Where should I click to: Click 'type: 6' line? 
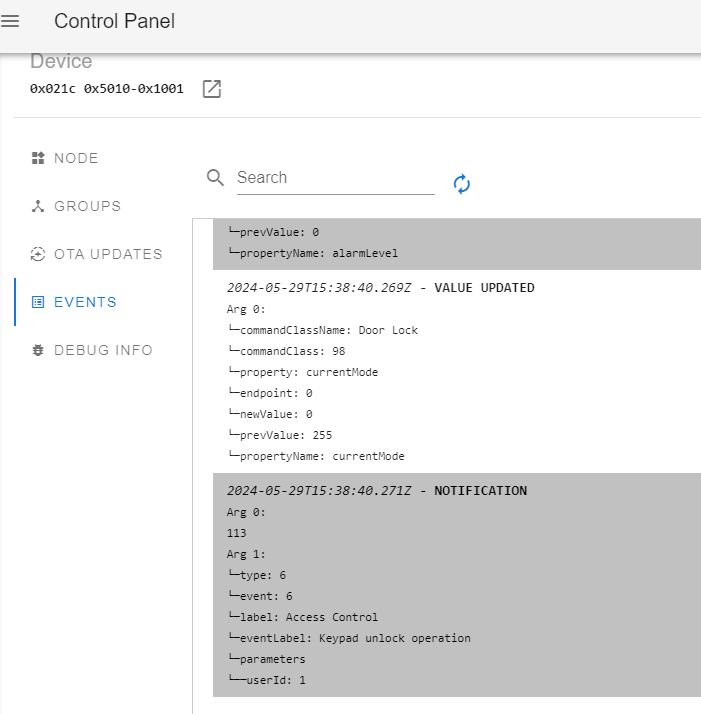(257, 575)
